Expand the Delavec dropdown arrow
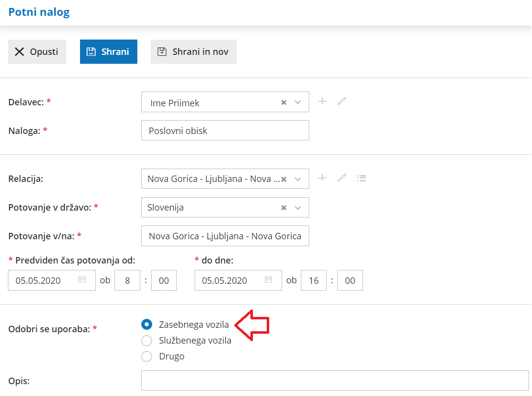 coord(298,102)
